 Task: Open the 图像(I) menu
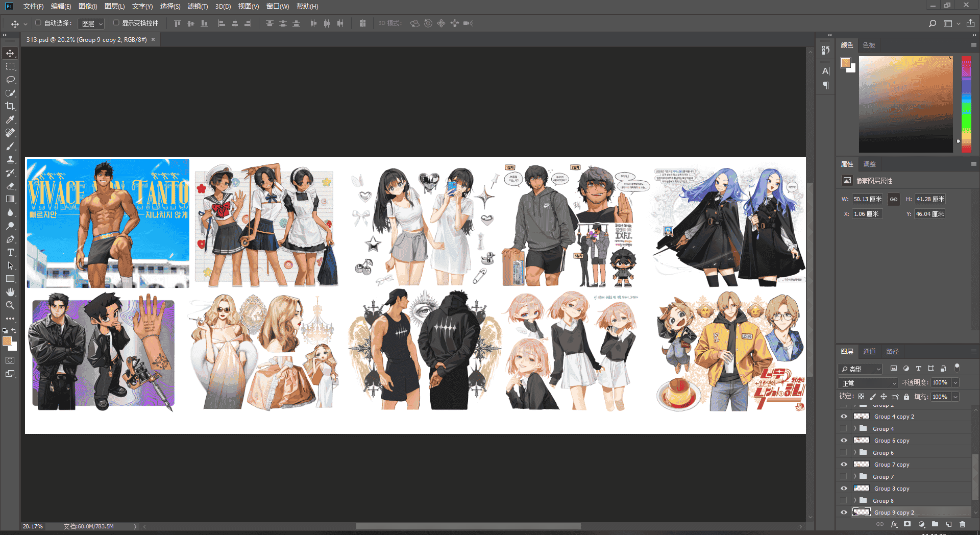click(88, 7)
